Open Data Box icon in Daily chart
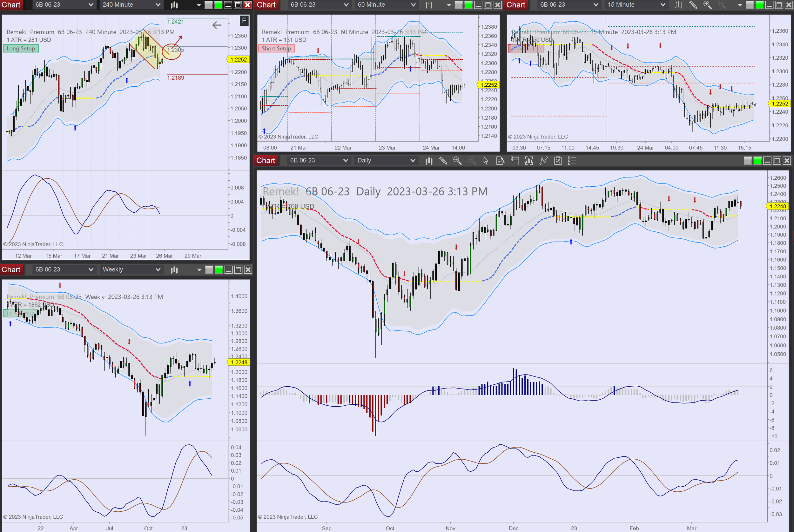This screenshot has width=794, height=532. 500,161
